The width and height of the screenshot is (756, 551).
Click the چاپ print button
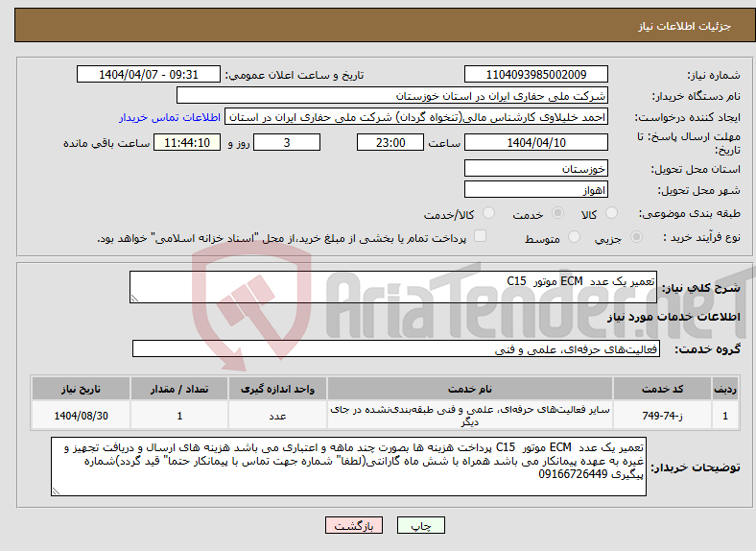coord(421,525)
